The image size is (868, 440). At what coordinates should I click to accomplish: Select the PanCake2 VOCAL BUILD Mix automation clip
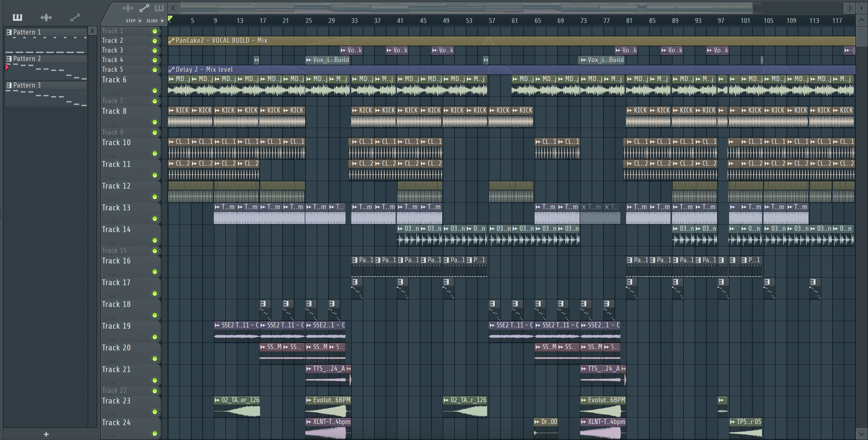click(x=512, y=41)
